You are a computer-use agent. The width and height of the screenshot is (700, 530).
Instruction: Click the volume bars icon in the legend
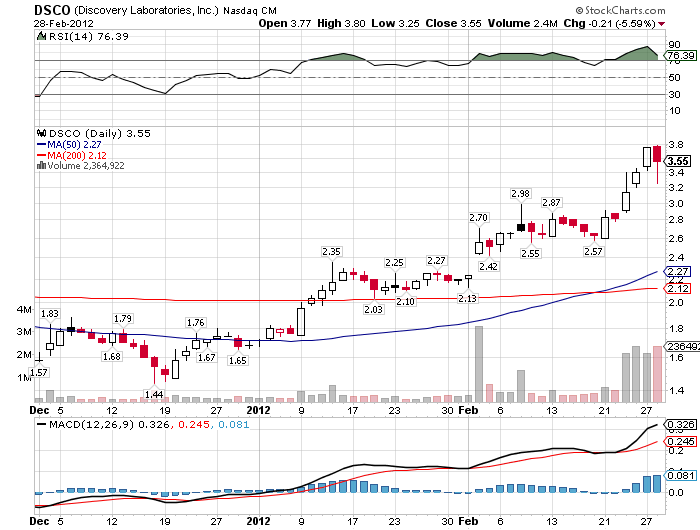click(41, 166)
